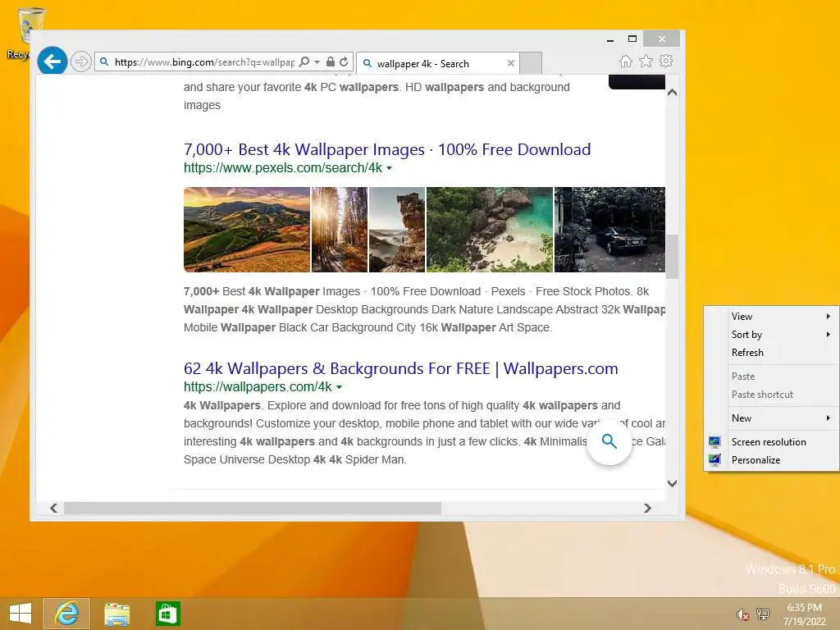Open '62 4k Wallpapers & Backgrounds' link
The width and height of the screenshot is (840, 630).
400,368
